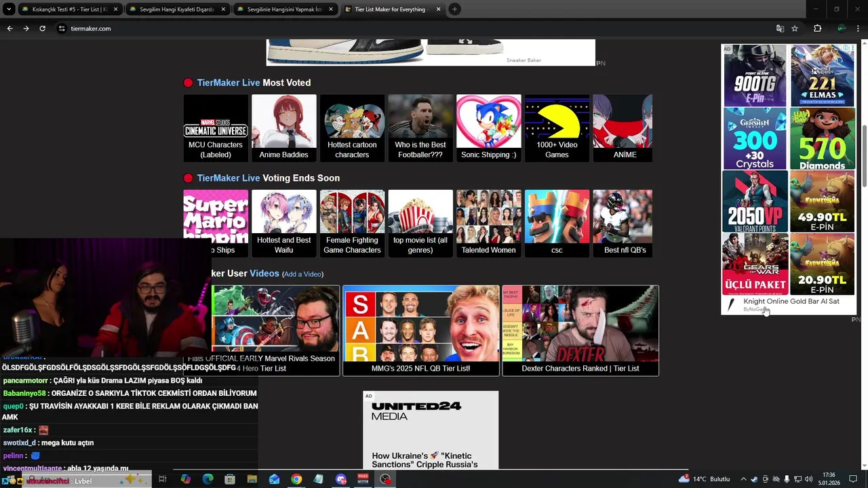Click the page vertical scrollbar
Viewport: 868px width, 488px height.
click(864, 156)
